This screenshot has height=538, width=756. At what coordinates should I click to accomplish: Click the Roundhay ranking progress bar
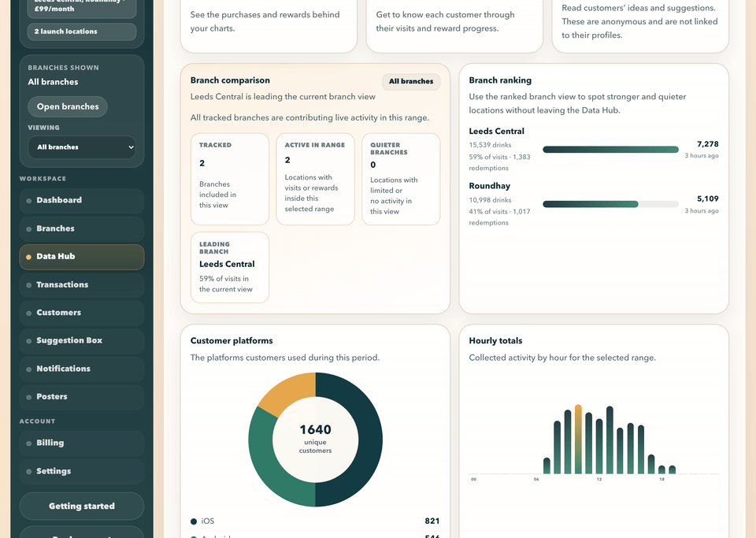pos(610,204)
